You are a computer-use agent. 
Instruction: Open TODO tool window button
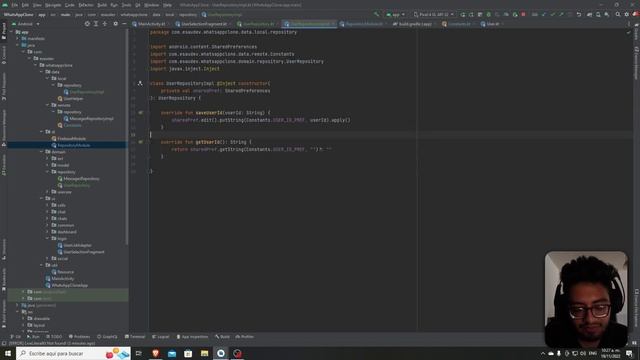tap(54, 337)
